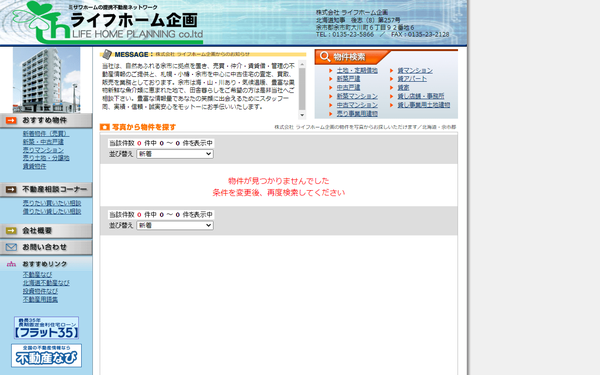Click the brown arrow icon beside 不動産相談コーナー
The height and width of the screenshot is (375, 600).
tap(11, 189)
